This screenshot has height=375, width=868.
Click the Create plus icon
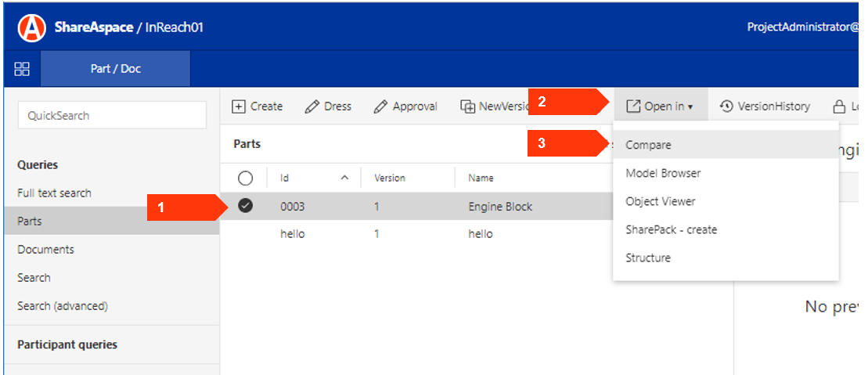[x=240, y=106]
